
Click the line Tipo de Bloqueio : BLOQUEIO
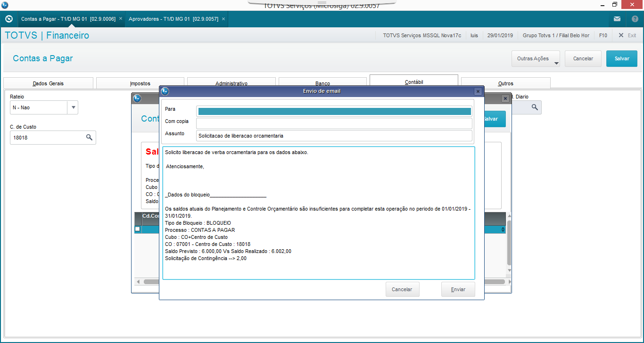(x=198, y=223)
